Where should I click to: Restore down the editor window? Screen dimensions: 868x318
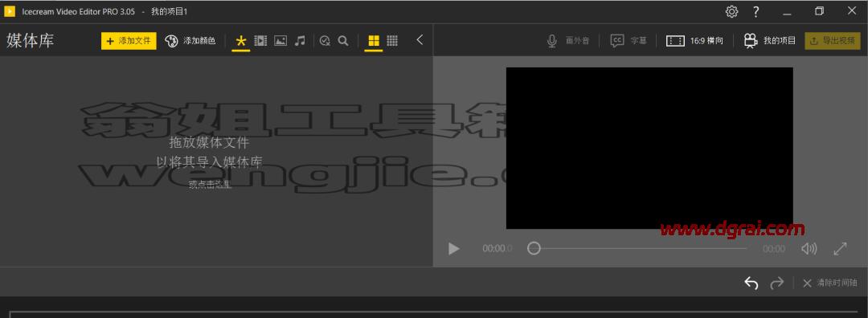click(819, 11)
